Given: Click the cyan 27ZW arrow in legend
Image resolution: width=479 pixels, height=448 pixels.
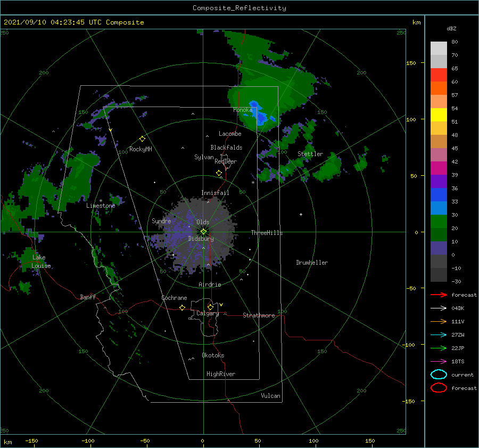Looking at the screenshot, I should pyautogui.click(x=439, y=335).
